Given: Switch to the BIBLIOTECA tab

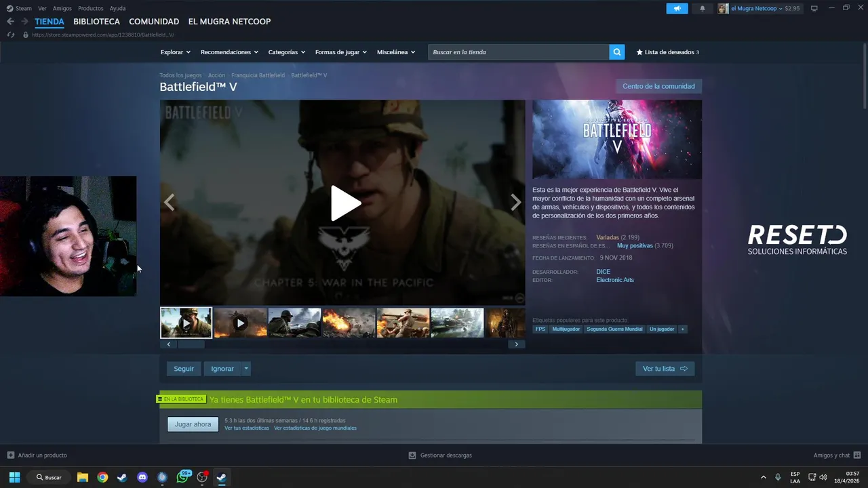Looking at the screenshot, I should (x=96, y=22).
